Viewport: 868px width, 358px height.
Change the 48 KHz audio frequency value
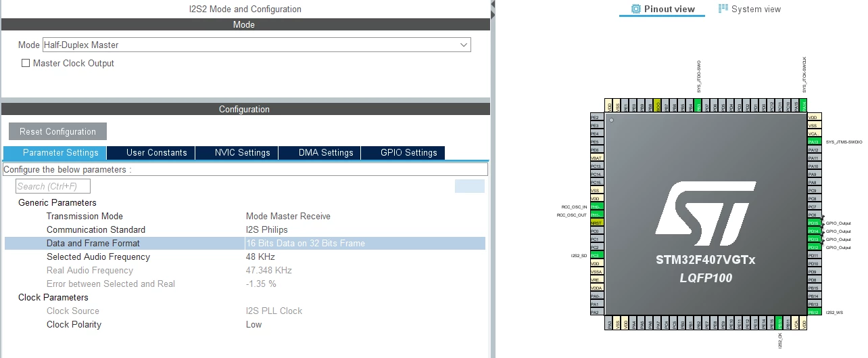point(260,256)
